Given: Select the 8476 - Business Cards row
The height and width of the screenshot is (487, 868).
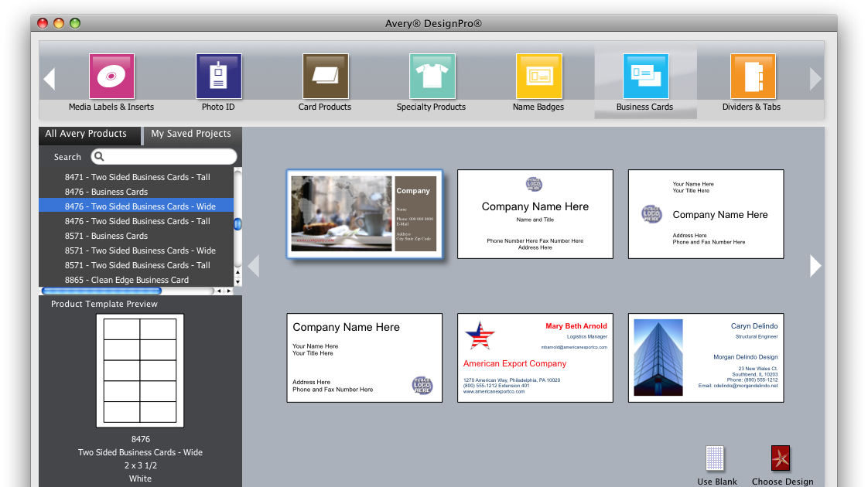Looking at the screenshot, I should (x=136, y=192).
